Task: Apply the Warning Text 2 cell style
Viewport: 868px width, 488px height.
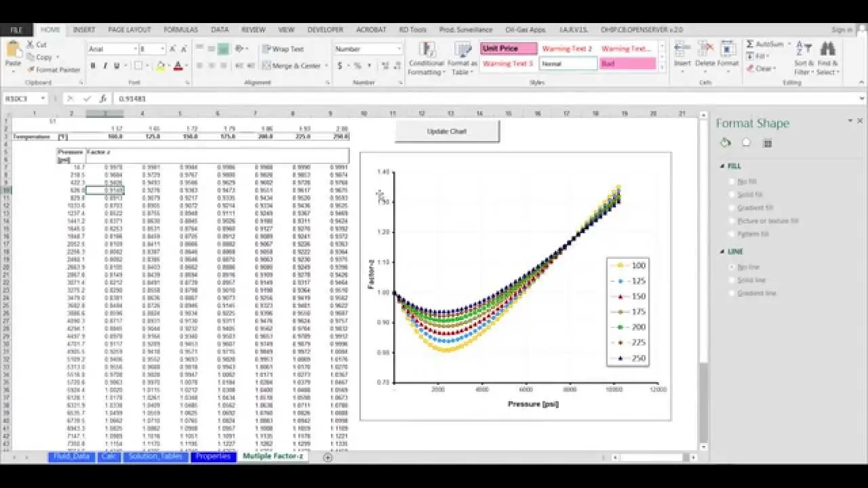Action: coord(568,48)
